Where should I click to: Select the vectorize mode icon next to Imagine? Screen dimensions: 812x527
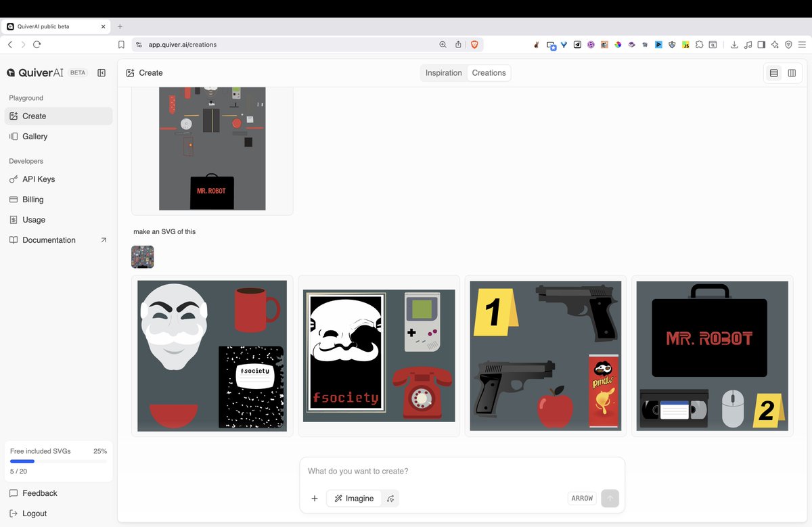pyautogui.click(x=390, y=499)
